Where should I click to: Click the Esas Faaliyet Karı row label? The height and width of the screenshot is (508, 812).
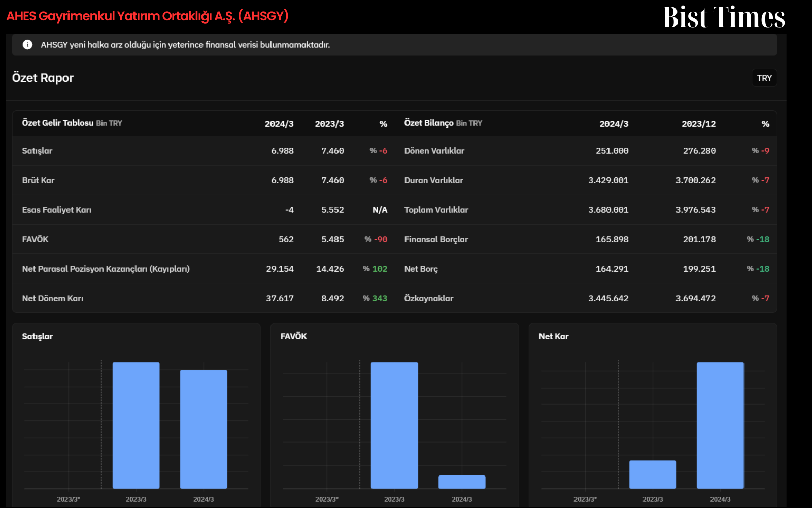57,210
